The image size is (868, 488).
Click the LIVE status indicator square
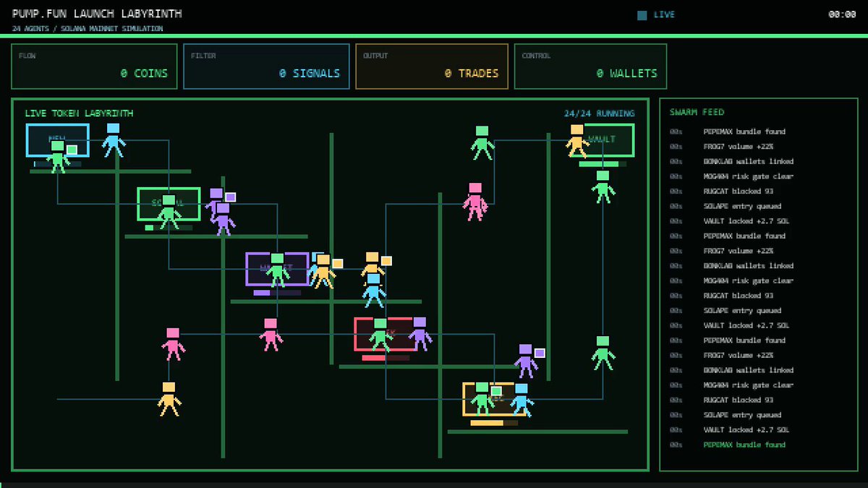642,14
